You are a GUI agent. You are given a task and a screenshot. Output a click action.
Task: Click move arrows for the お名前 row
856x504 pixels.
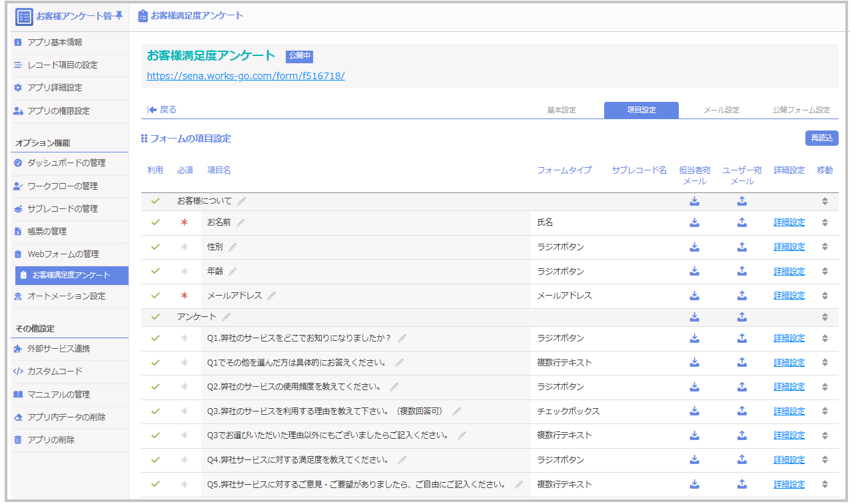pos(825,223)
